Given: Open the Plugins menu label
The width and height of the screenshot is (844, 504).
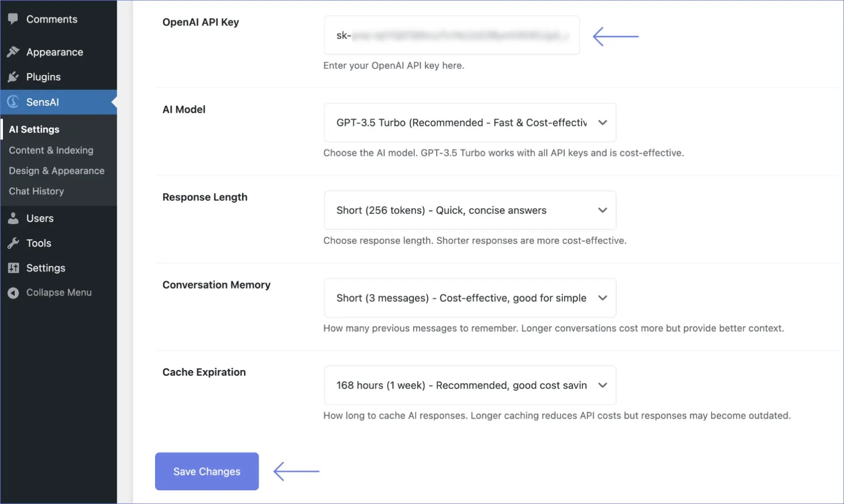Looking at the screenshot, I should 43,77.
